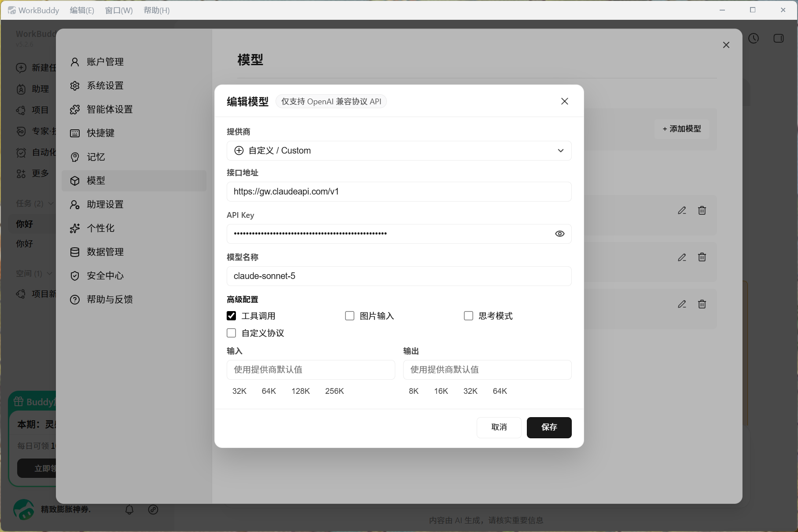Click the 取消 button

click(x=499, y=427)
